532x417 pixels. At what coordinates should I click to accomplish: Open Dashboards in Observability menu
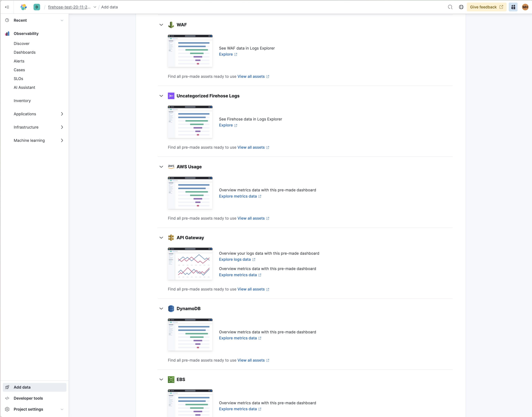click(x=24, y=52)
